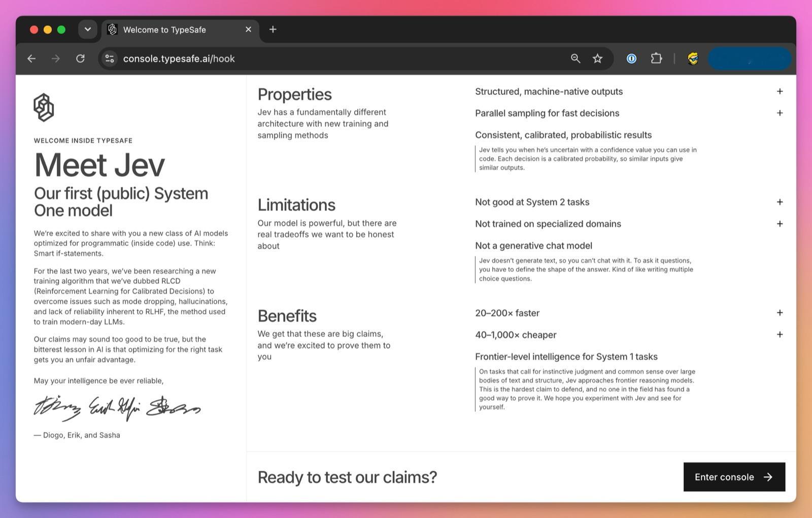
Task: Expand Structured, machine-native outputs with plus
Action: coord(780,91)
